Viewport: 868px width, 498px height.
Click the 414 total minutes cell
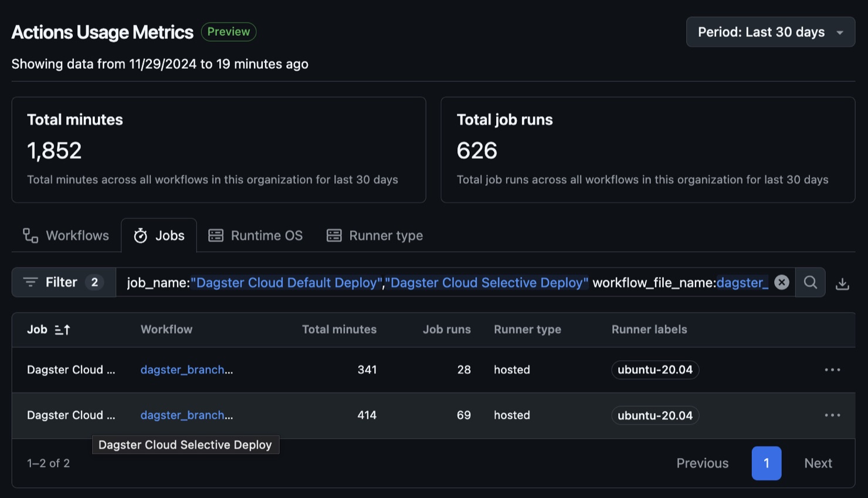tap(367, 415)
